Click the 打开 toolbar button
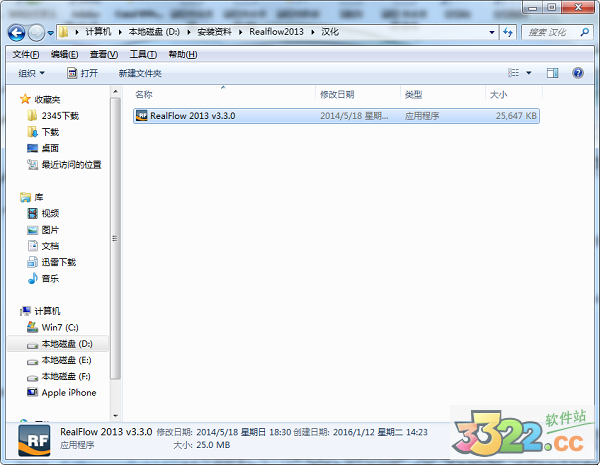600x465 pixels. [82, 73]
